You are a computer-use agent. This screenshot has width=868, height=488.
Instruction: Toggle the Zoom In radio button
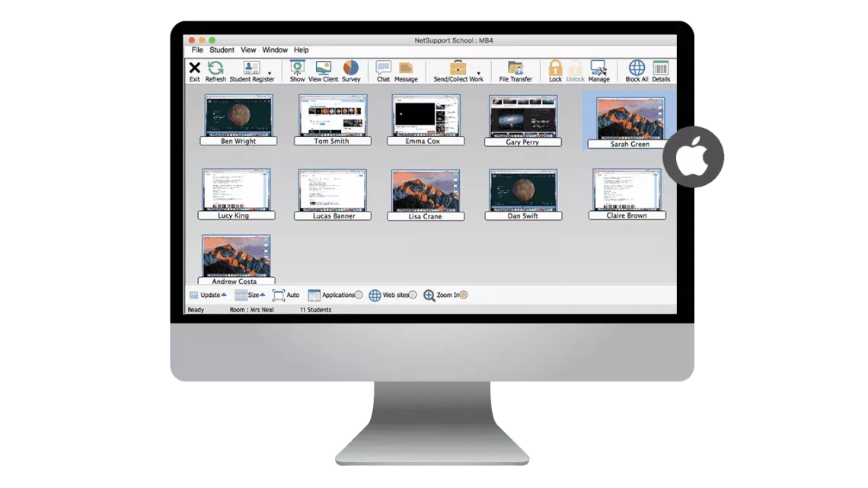[x=463, y=295]
